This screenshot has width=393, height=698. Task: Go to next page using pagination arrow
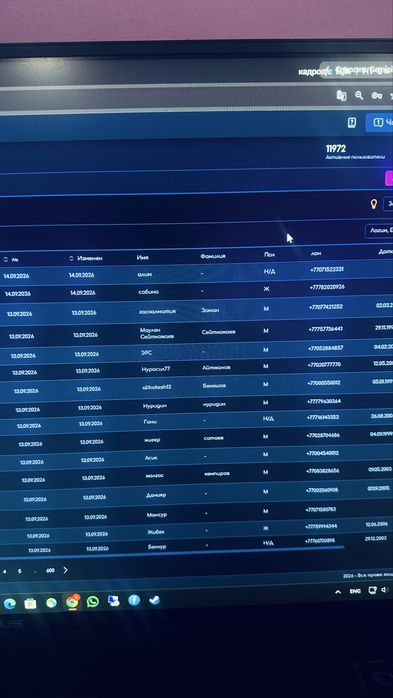coord(65,570)
